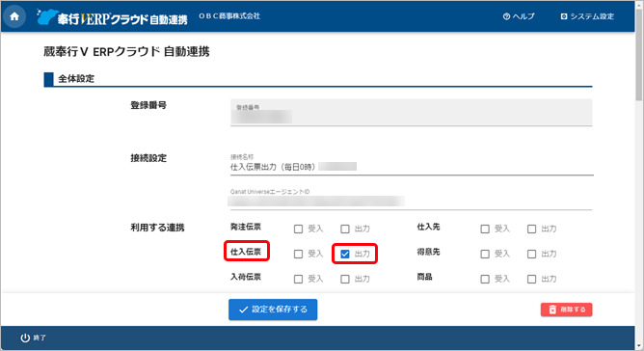Click the 得意先 row label
Viewport: 644px width, 351px height.
428,252
